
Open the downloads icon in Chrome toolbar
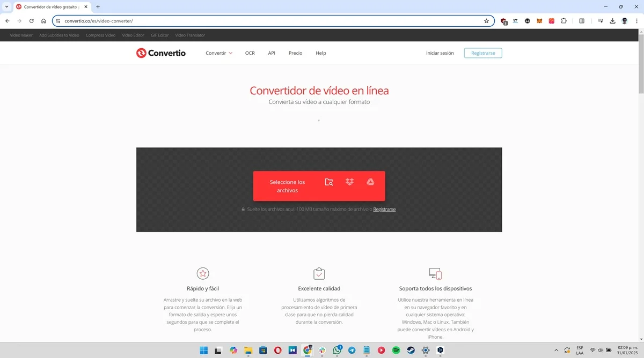612,20
